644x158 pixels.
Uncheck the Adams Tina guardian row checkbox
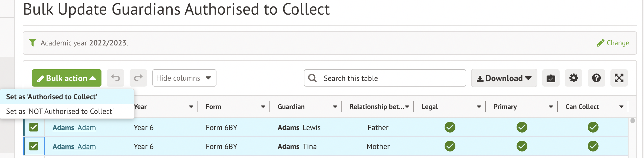click(x=34, y=146)
